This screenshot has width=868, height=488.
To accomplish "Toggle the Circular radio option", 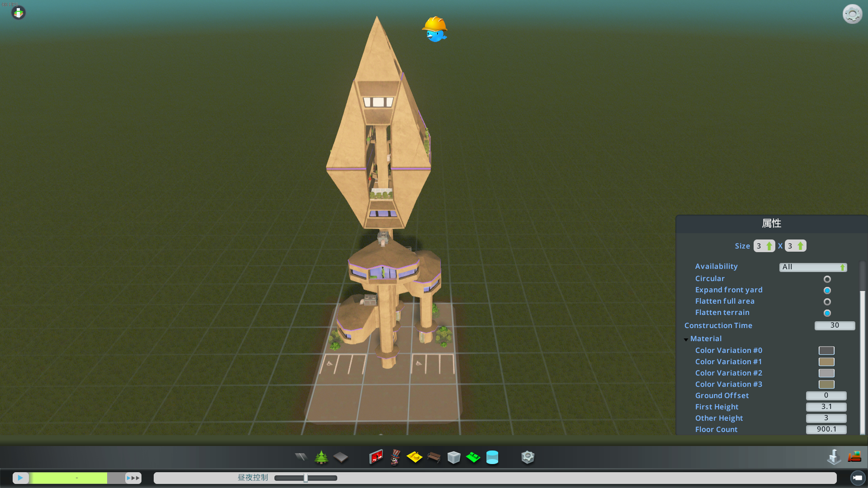I will tap(827, 279).
